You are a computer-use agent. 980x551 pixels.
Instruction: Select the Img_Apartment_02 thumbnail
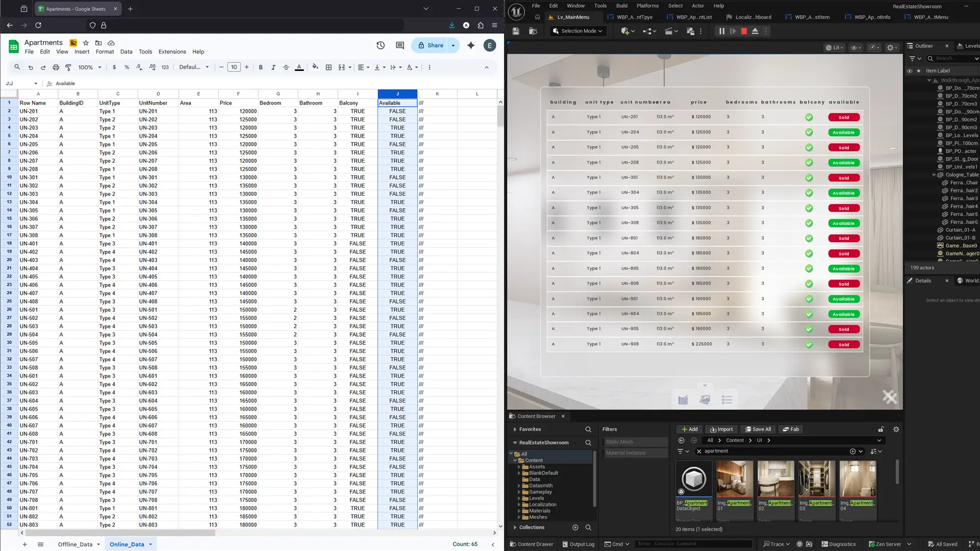pos(775,480)
